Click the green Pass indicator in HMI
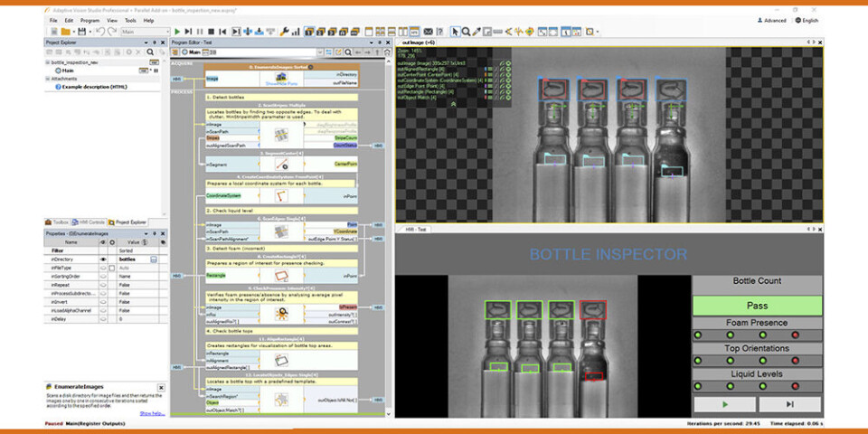 [758, 306]
